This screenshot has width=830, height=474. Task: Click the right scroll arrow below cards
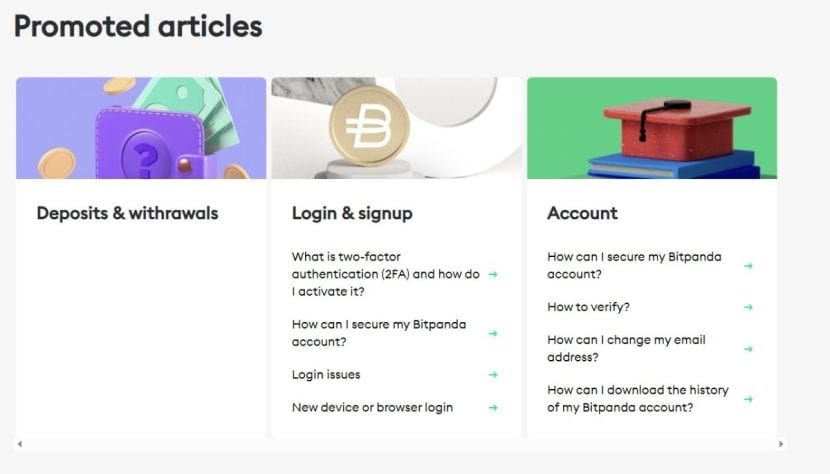click(x=781, y=444)
